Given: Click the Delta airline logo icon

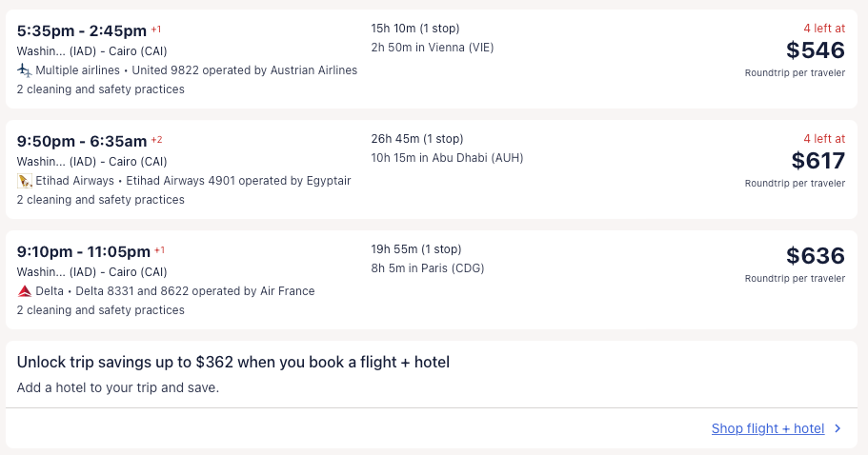Looking at the screenshot, I should click(x=25, y=291).
